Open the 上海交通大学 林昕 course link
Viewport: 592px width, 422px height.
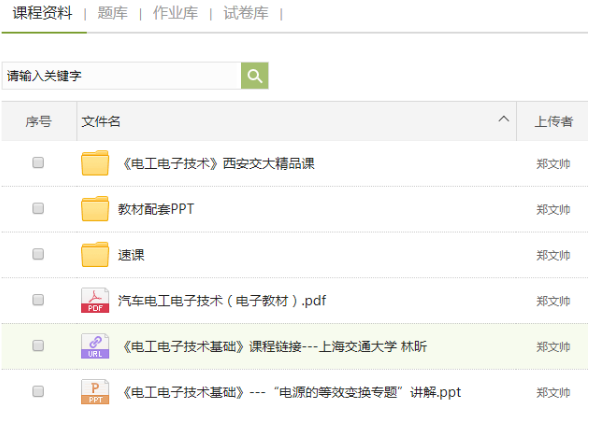point(275,347)
